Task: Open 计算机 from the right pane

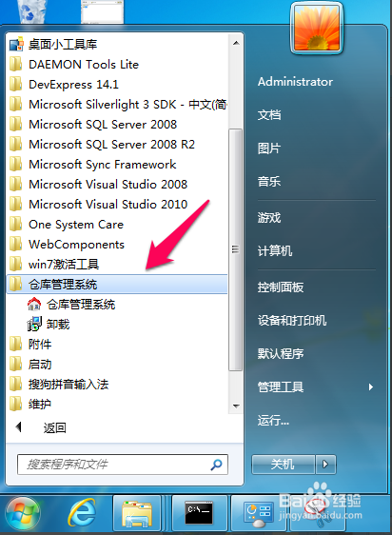Action: 275,251
